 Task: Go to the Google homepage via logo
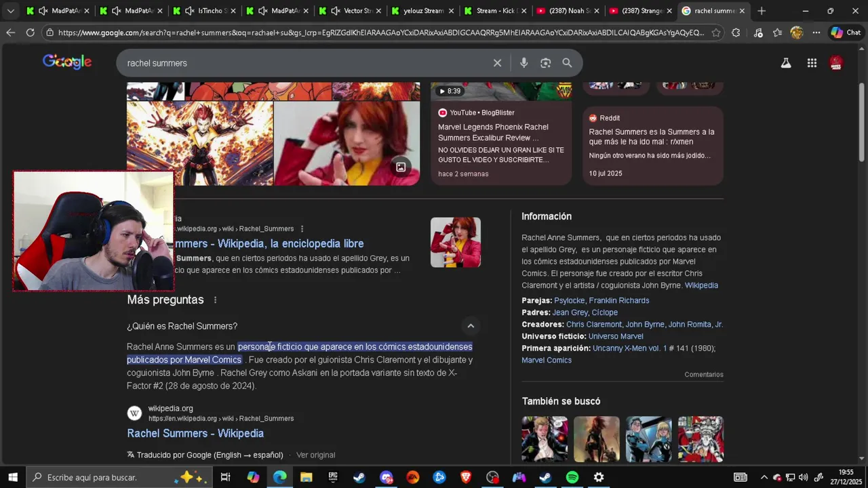pyautogui.click(x=67, y=62)
